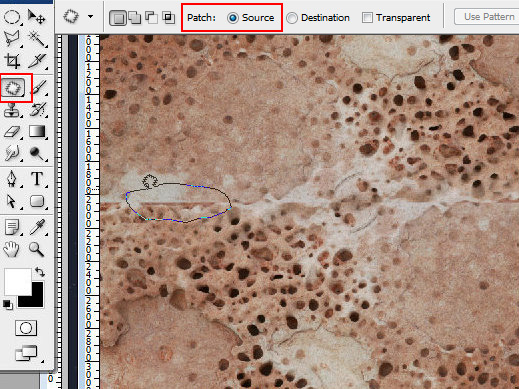Select the Type tool
The height and width of the screenshot is (389, 519).
click(37, 179)
